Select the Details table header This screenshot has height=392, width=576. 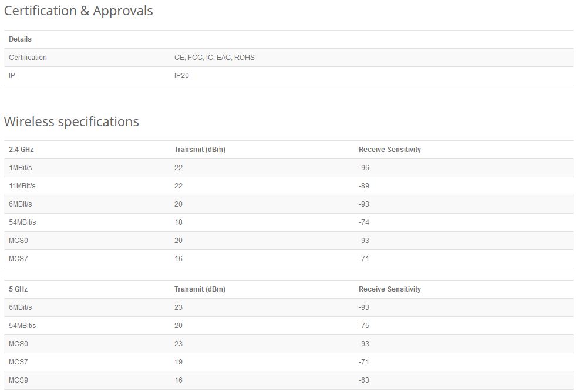(21, 39)
